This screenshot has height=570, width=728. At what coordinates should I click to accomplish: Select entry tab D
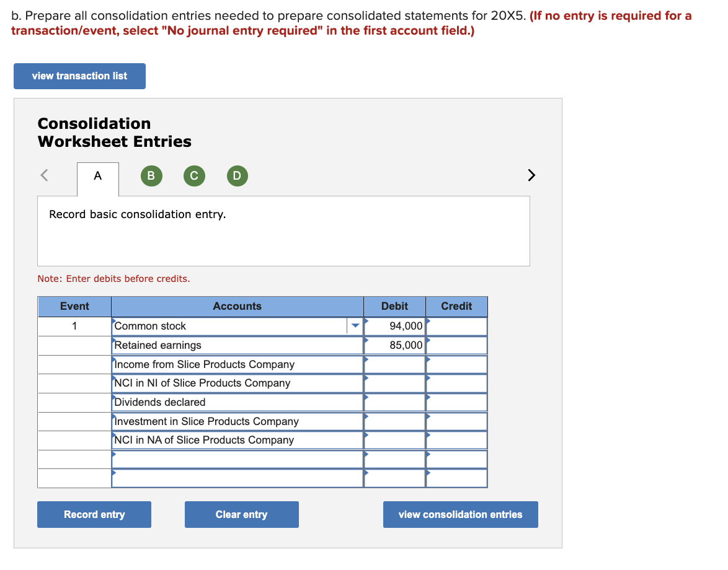(237, 176)
